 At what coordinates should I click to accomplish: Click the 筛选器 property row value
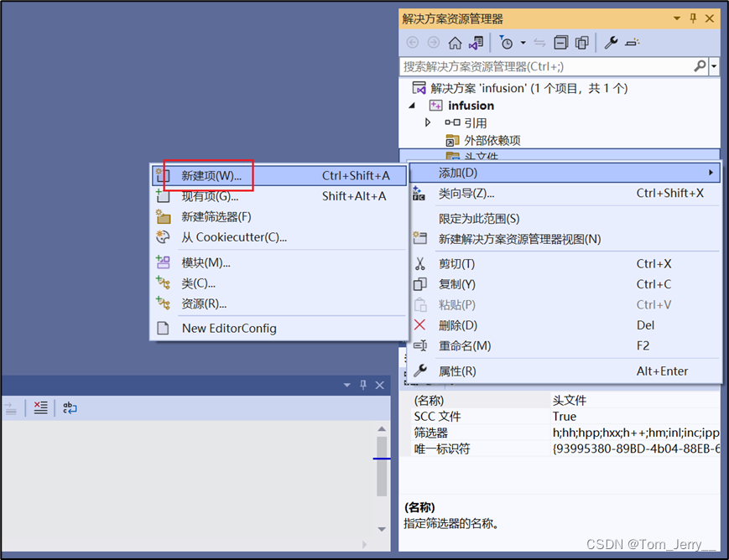point(636,433)
